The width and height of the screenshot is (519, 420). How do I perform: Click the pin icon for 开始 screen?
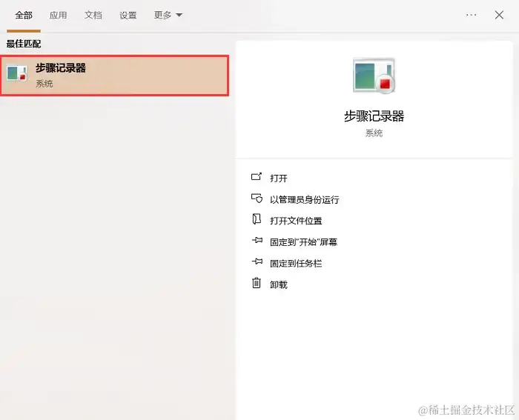tap(257, 240)
